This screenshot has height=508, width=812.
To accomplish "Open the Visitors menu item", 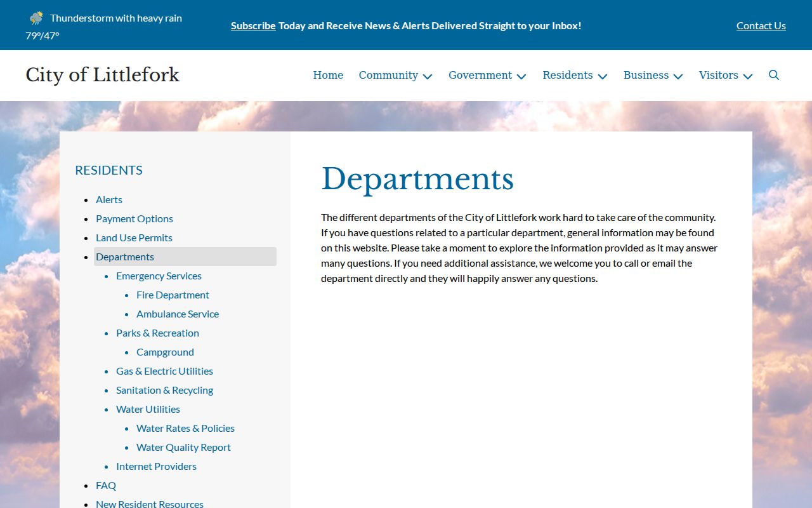I will [x=719, y=75].
